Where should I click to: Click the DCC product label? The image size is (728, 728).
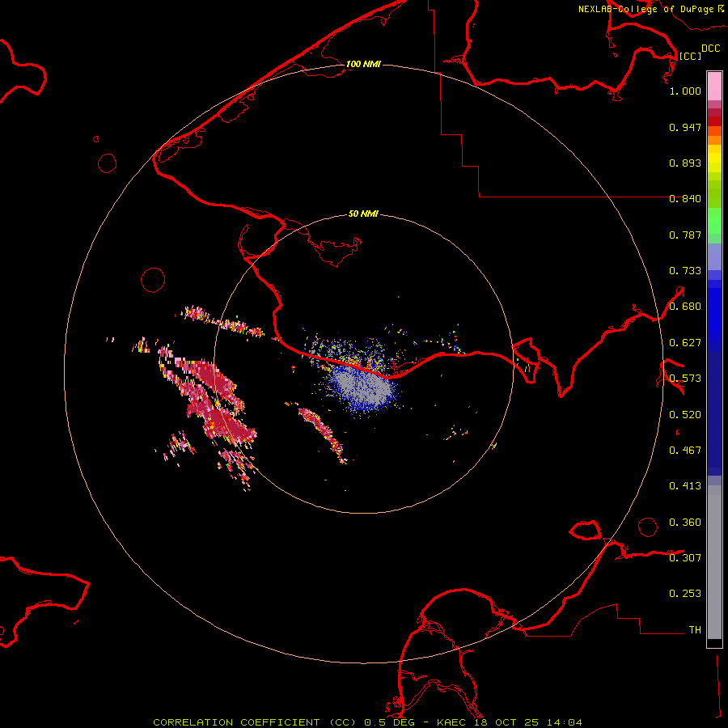point(711,49)
